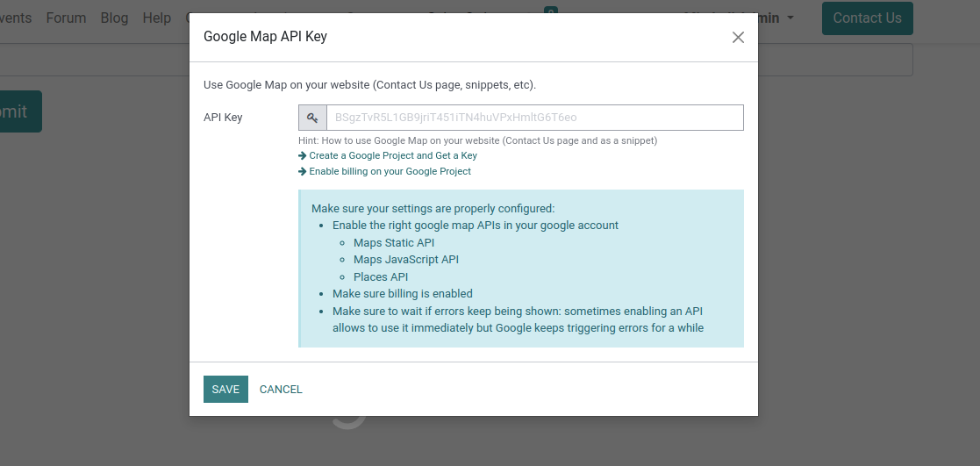Image resolution: width=980 pixels, height=466 pixels.
Task: Click the 'Google Map API Key' dialog title
Action: point(265,37)
